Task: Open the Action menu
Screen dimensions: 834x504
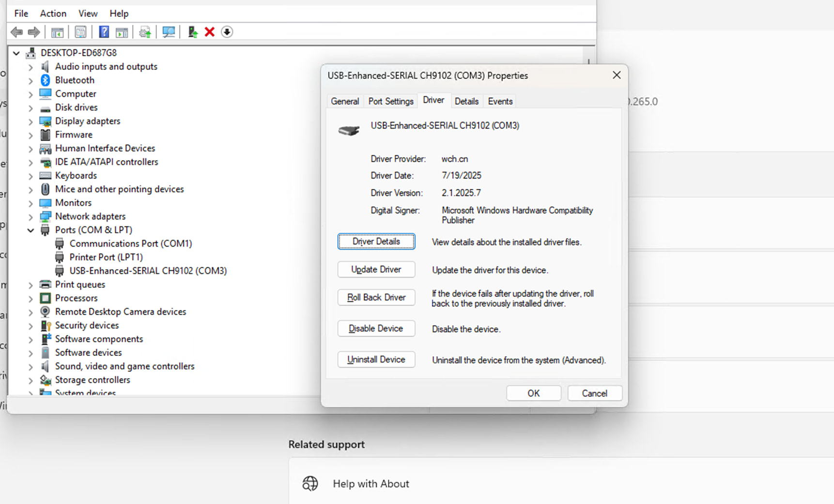Action: [53, 14]
